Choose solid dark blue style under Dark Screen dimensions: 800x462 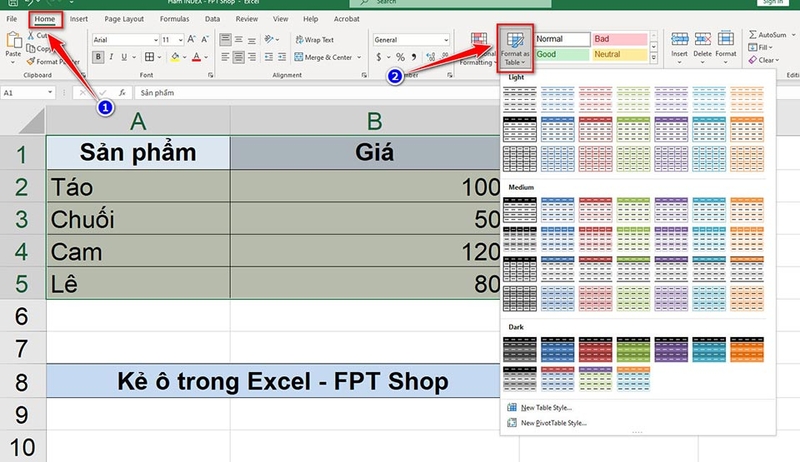[x=557, y=349]
